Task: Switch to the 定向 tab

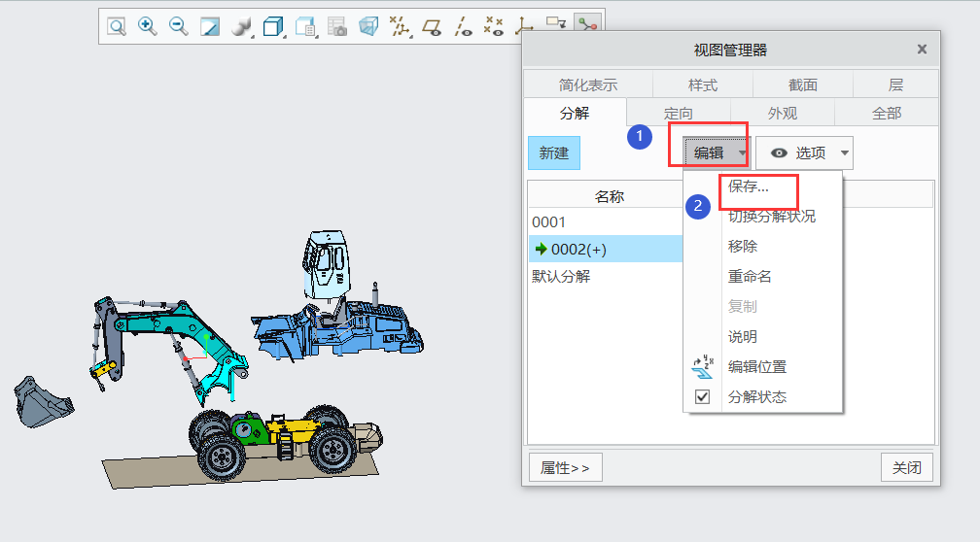Action: tap(679, 113)
